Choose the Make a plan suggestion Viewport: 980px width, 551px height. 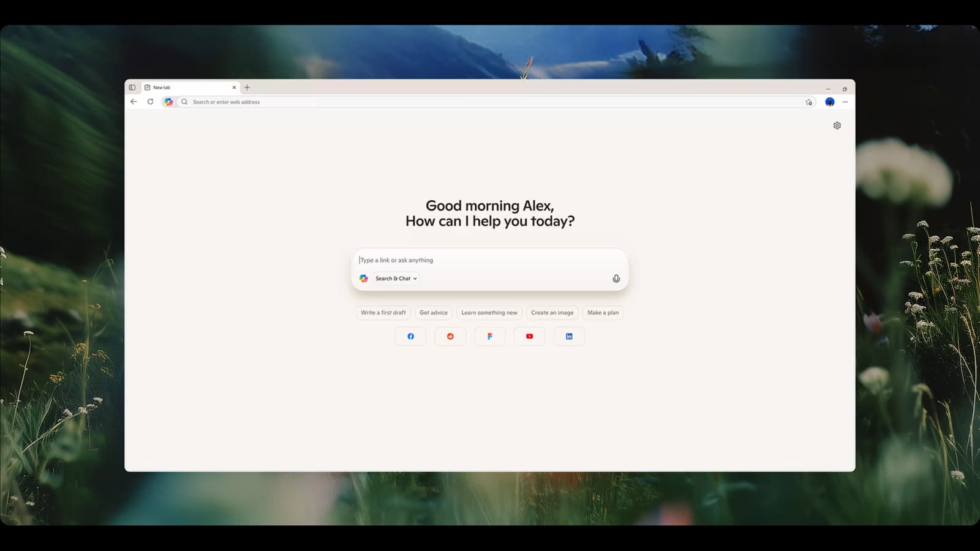point(603,312)
